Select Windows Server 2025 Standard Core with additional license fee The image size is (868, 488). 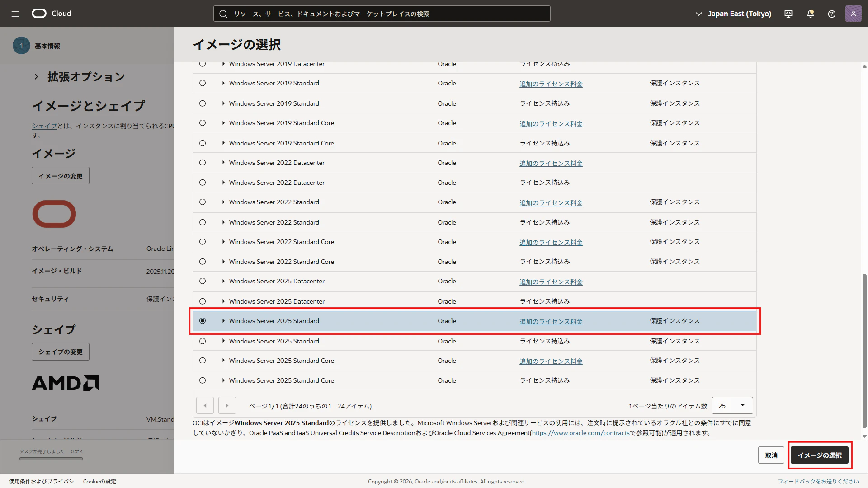click(x=203, y=361)
